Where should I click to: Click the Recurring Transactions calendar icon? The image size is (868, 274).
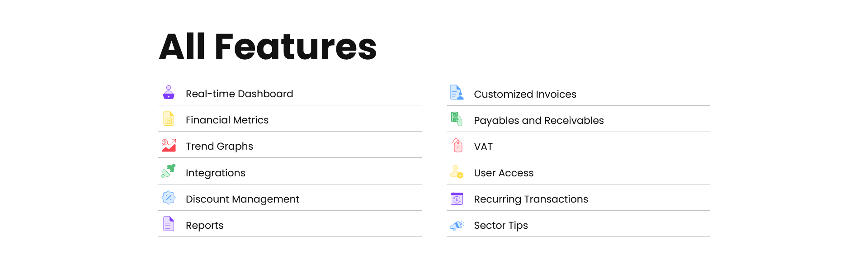coord(457,198)
